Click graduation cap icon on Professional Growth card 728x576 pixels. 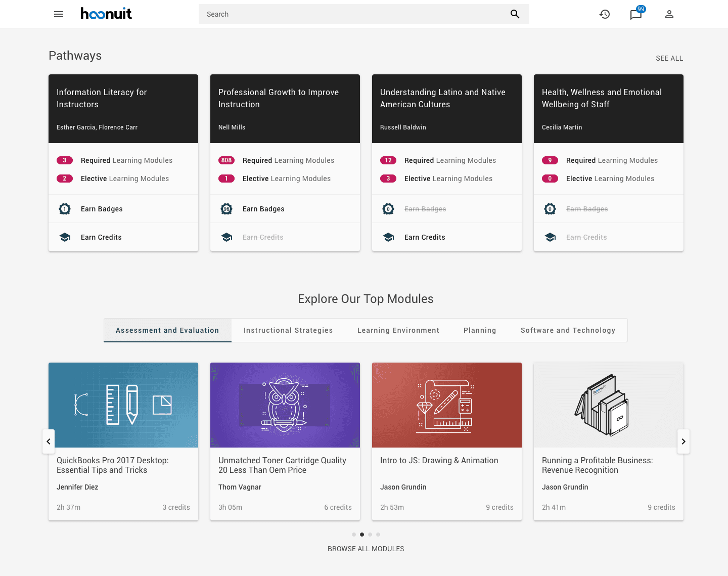(x=226, y=237)
